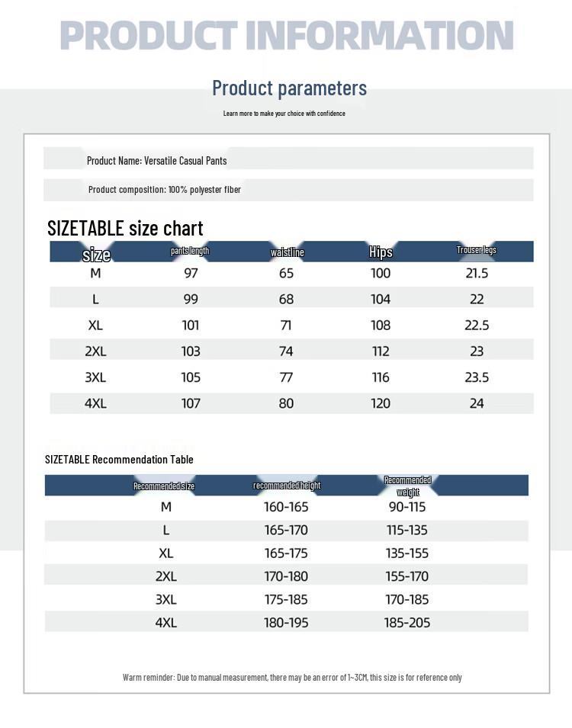Select the 'Product Name: Versatile Casual Pants' row
572x728 pixels.
156,160
